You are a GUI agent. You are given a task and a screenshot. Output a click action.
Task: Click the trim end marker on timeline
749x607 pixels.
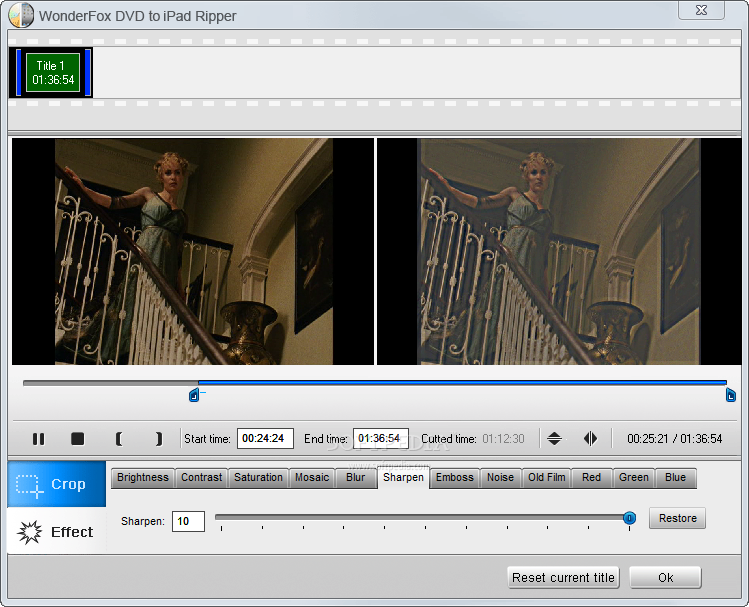tap(731, 395)
